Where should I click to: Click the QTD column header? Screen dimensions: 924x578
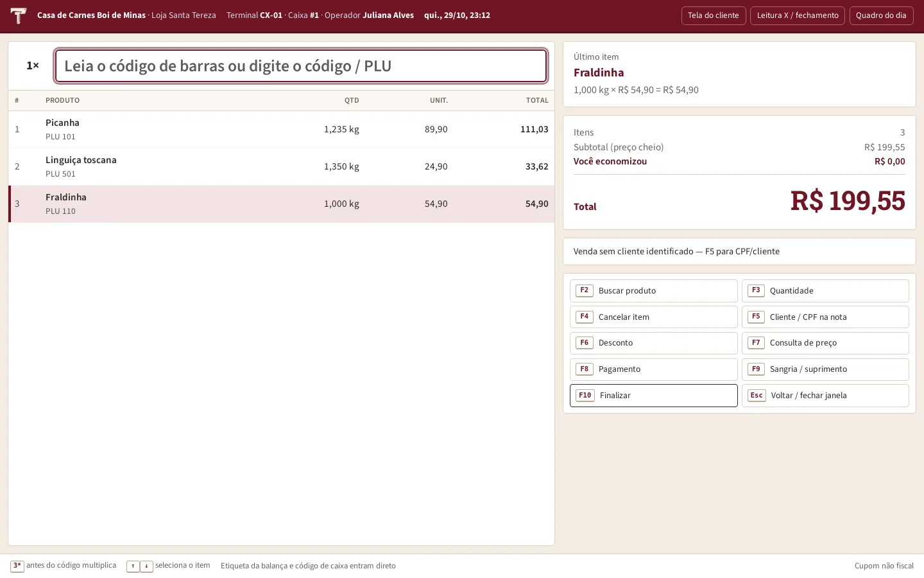[352, 100]
